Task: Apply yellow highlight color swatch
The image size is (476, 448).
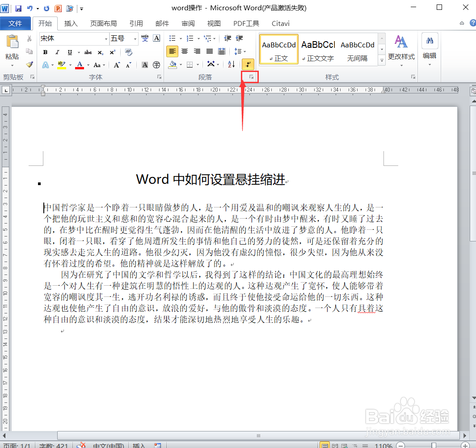Action: coord(62,65)
